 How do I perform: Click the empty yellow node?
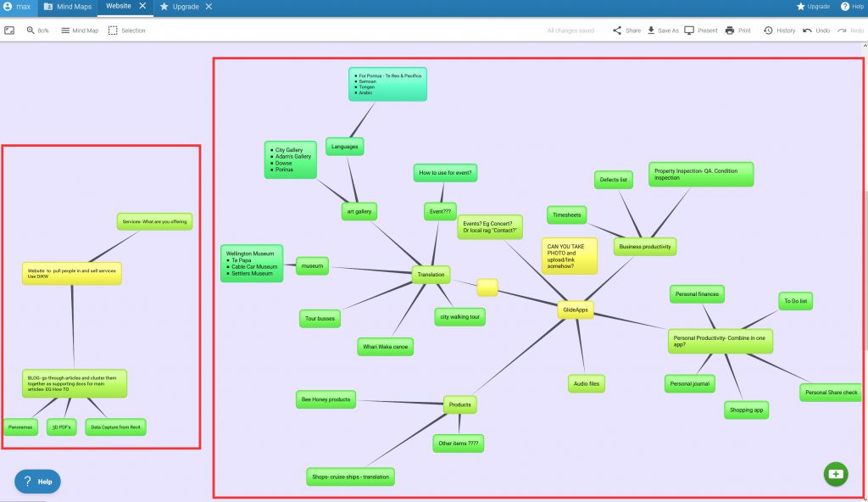click(487, 287)
